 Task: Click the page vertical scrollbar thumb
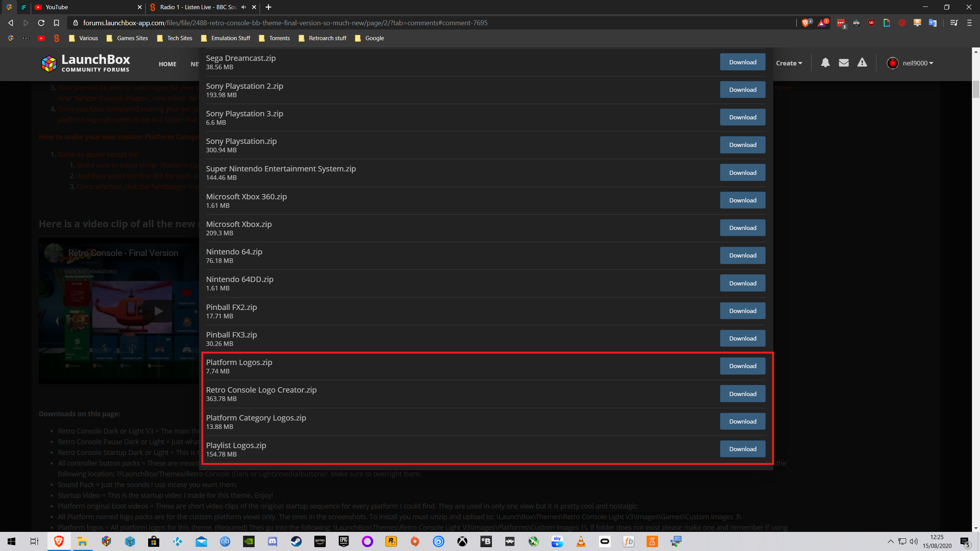(976, 89)
